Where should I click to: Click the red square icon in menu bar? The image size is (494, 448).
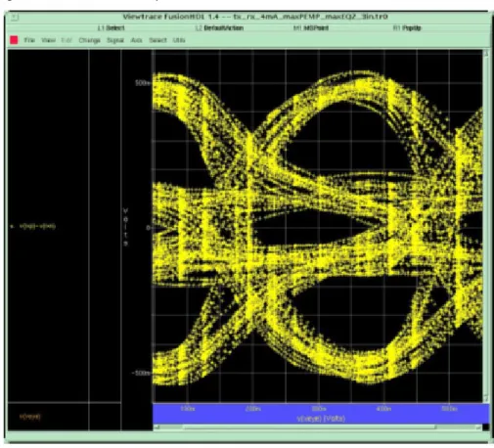(x=14, y=40)
